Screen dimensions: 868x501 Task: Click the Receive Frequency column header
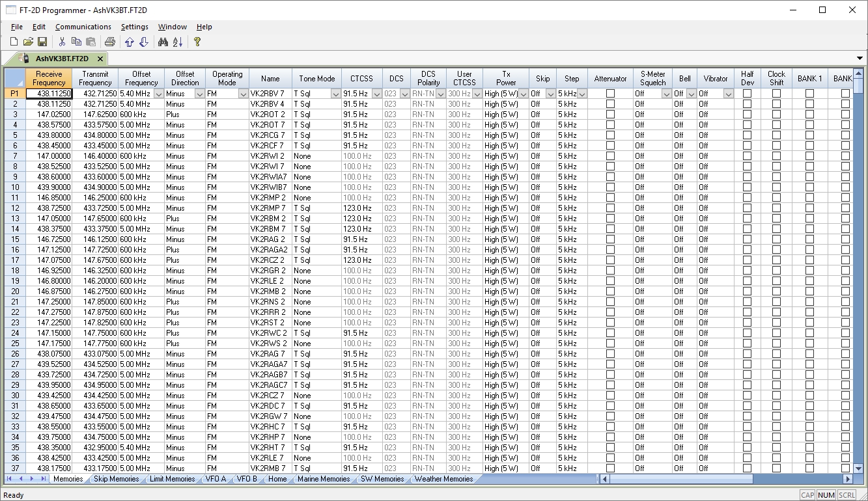[x=49, y=78]
